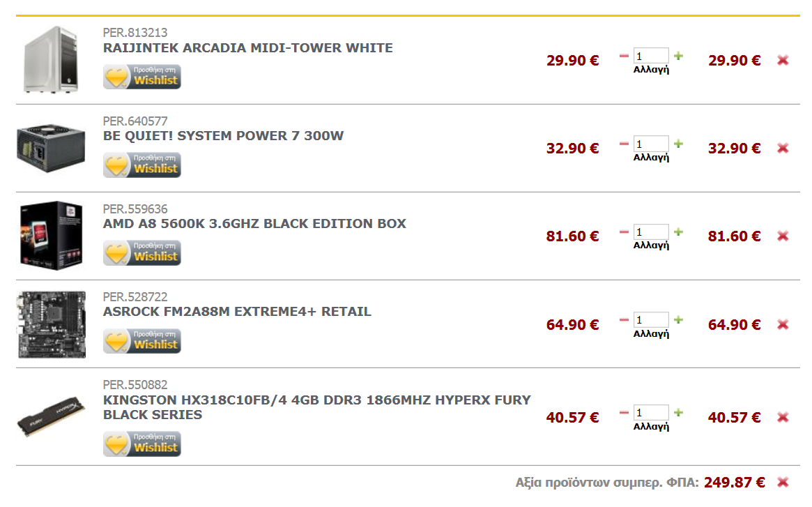This screenshot has width=812, height=507.
Task: Add Kingston HyperX Fury to Wishlist
Action: click(x=142, y=444)
